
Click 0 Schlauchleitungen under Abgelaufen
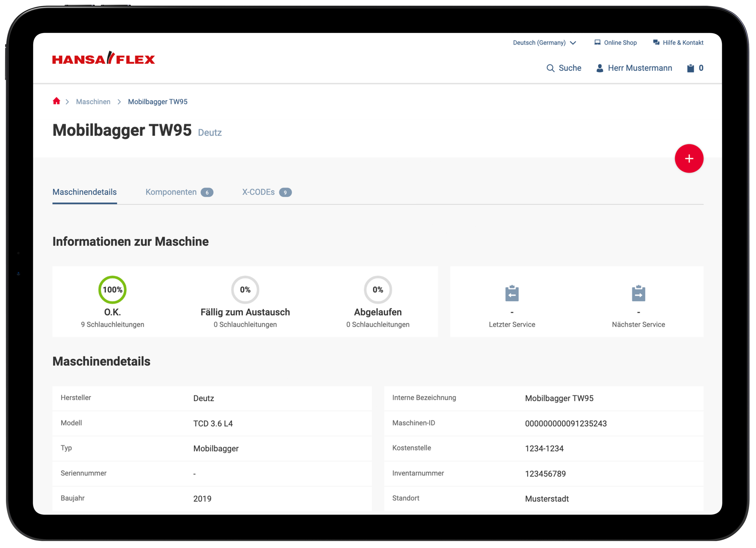(378, 325)
